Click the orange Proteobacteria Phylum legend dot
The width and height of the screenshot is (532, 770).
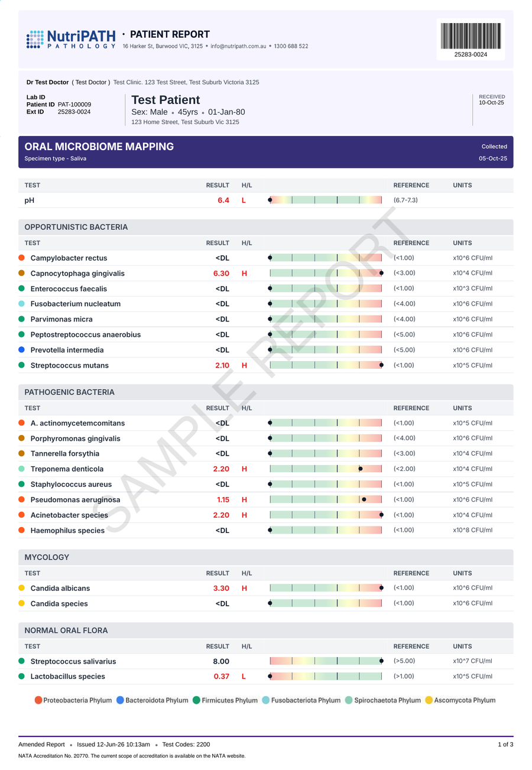tap(38, 700)
